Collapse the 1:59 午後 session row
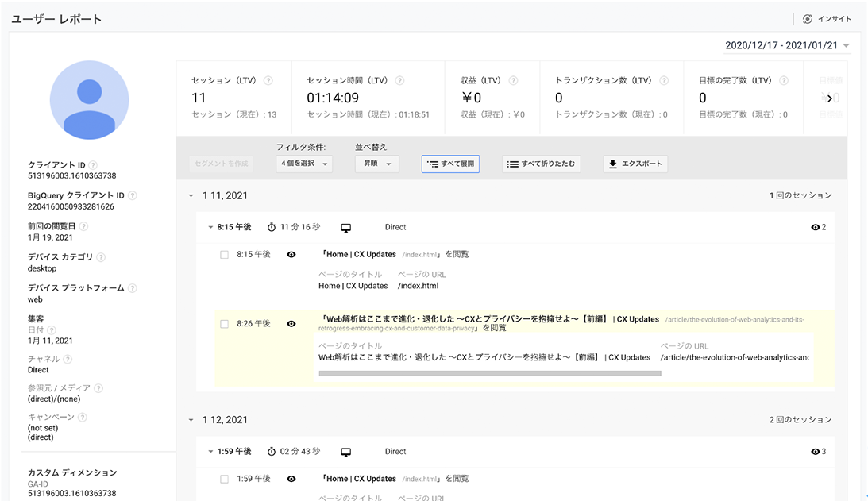The image size is (868, 501). point(210,452)
